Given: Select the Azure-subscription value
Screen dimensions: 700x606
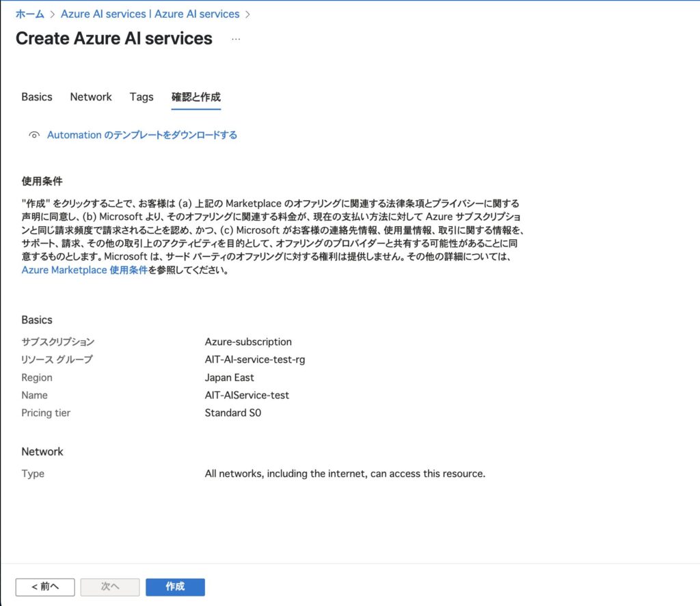Looking at the screenshot, I should 248,342.
